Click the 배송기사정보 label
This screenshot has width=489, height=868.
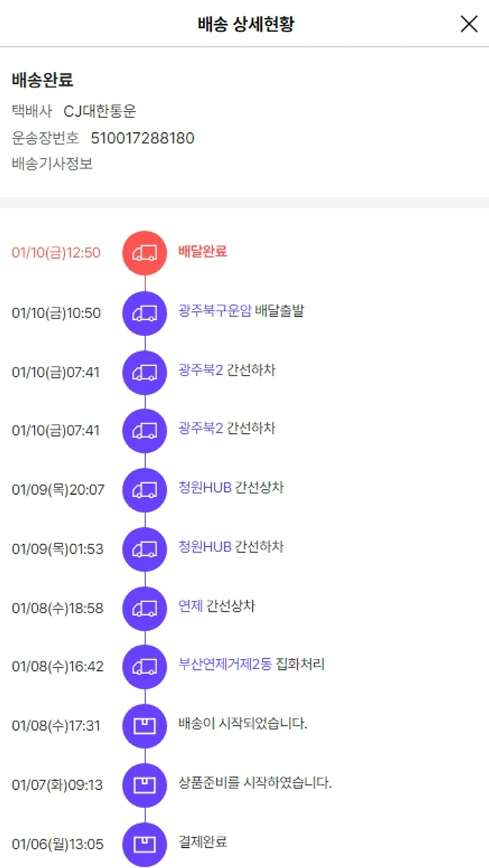point(52,164)
